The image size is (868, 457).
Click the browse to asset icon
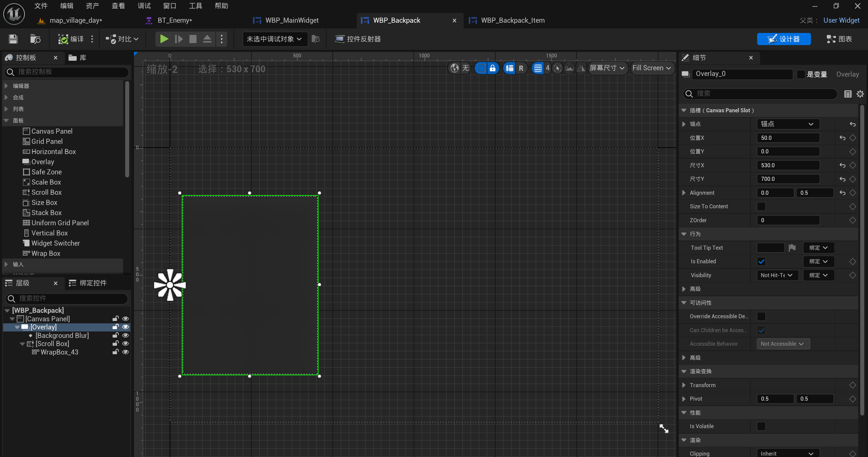35,39
